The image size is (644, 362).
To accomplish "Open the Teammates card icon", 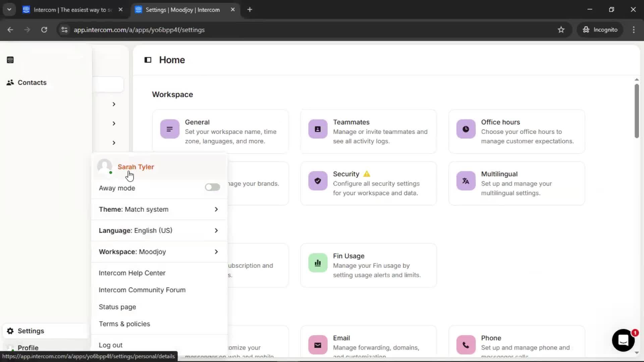I will pyautogui.click(x=318, y=129).
